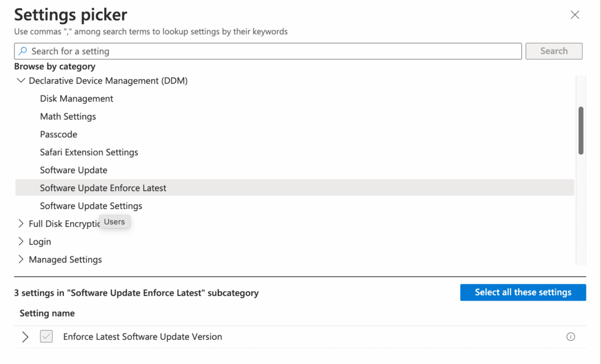Expand the Managed Settings category
Viewport: 601px width, 364px height.
click(x=21, y=259)
